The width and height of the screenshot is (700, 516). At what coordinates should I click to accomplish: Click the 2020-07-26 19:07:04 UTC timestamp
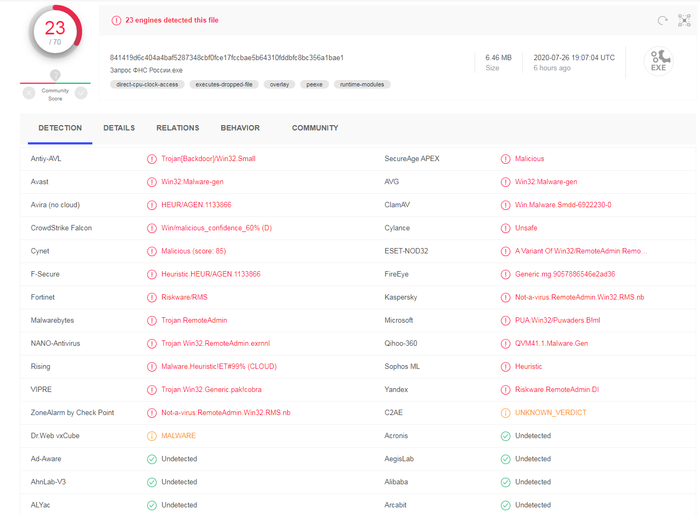[574, 58]
